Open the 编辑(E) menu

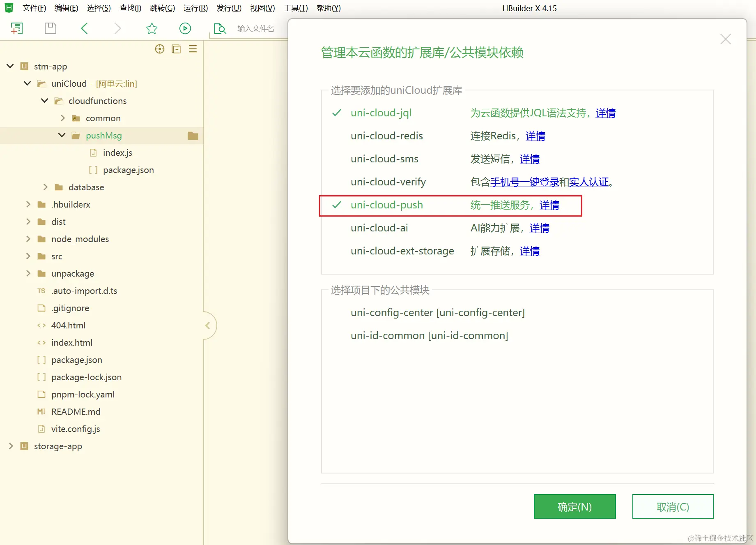66,8
